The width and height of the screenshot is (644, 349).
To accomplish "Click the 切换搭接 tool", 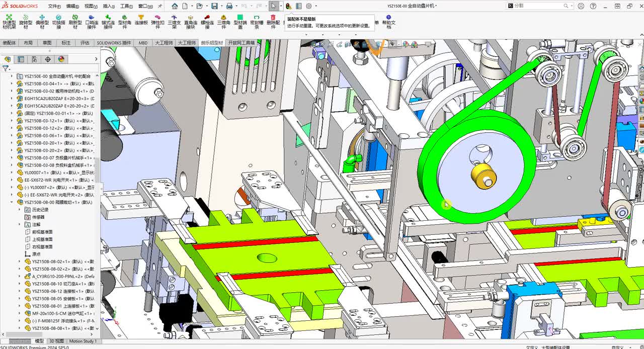I will [x=59, y=22].
